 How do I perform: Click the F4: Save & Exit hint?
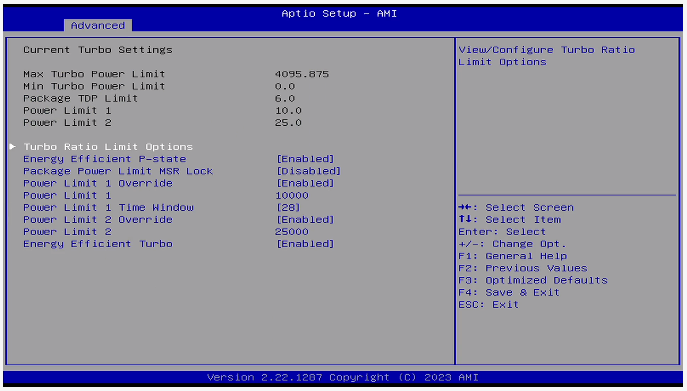(x=509, y=292)
